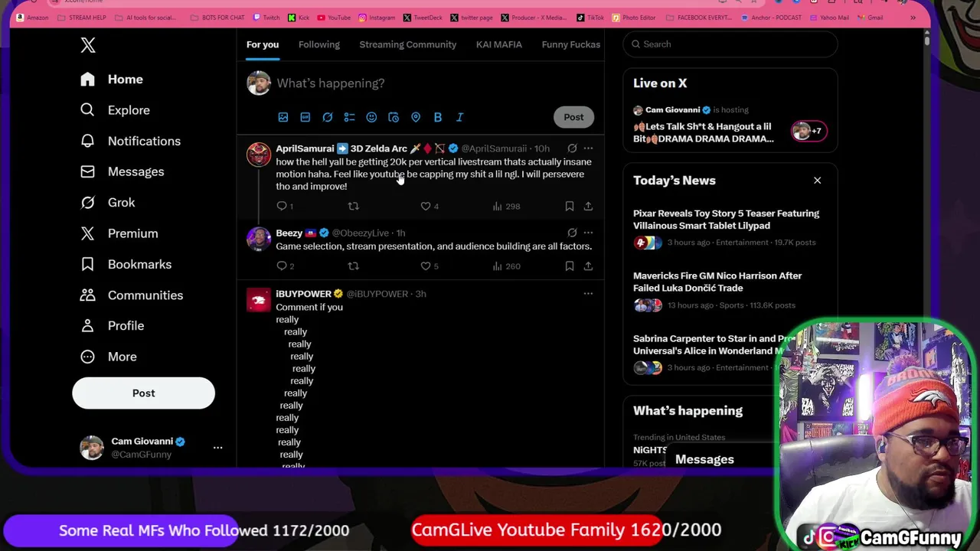Open the more options on the iBUYPOWER post

point(588,294)
